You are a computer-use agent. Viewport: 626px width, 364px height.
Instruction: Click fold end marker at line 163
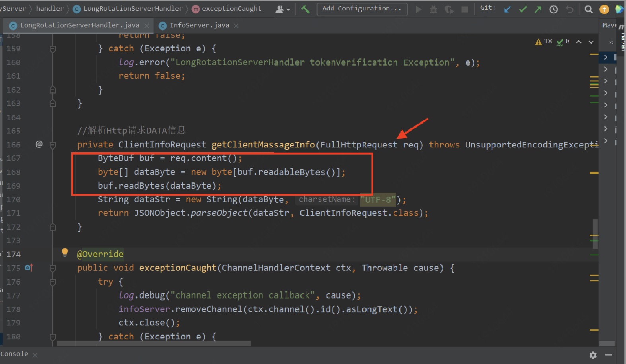coord(52,104)
